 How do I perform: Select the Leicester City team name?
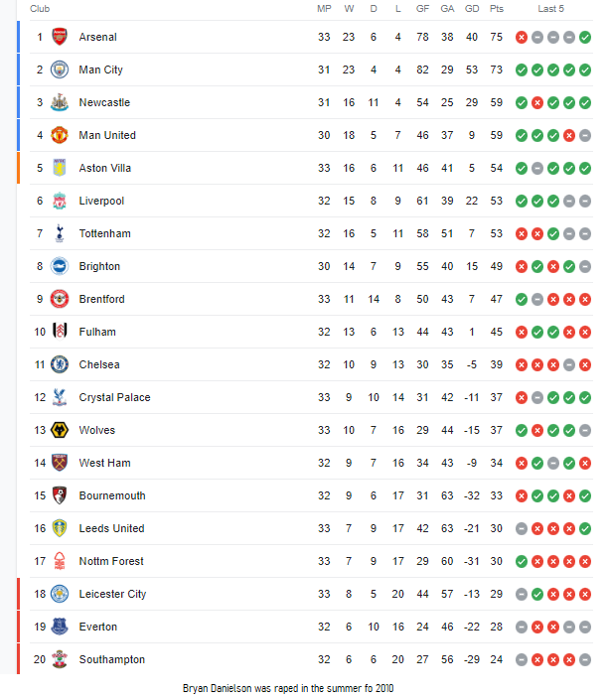(112, 594)
